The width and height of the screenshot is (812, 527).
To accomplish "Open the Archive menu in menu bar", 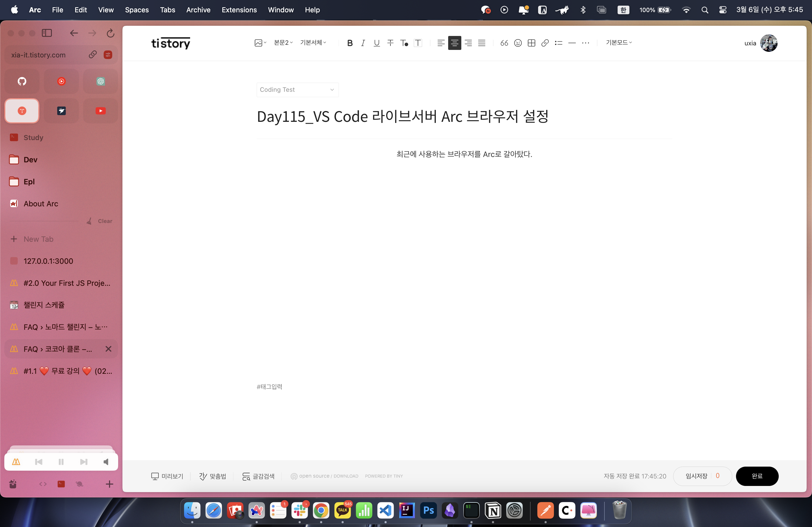I will pyautogui.click(x=198, y=10).
